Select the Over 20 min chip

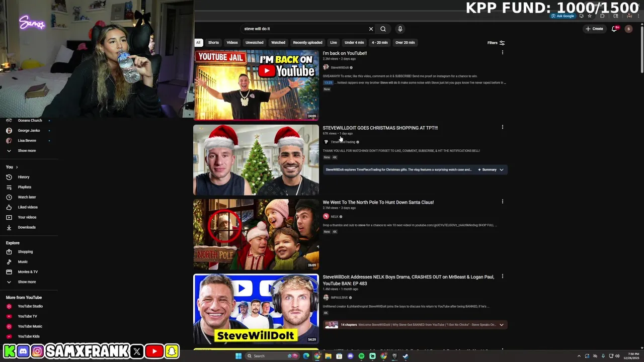pos(405,43)
